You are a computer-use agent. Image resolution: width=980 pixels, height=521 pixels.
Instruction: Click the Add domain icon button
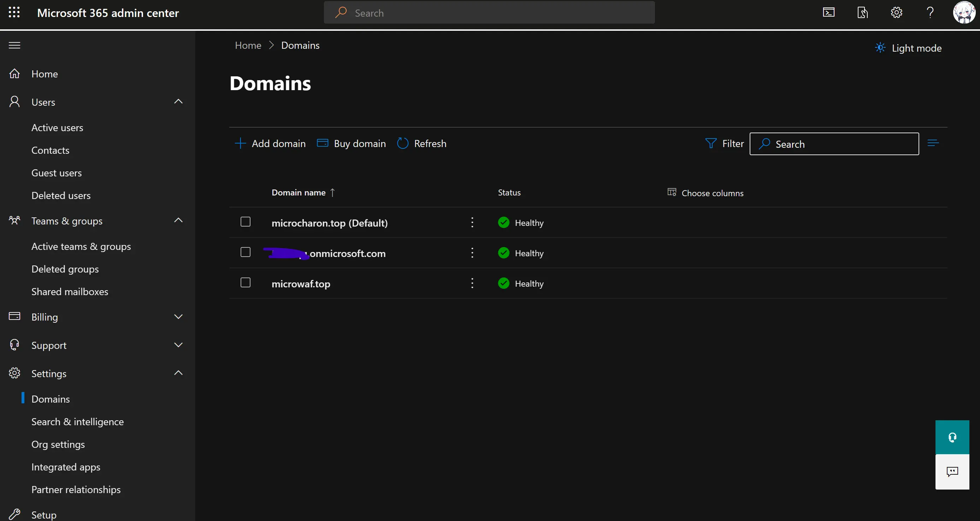[x=241, y=144]
